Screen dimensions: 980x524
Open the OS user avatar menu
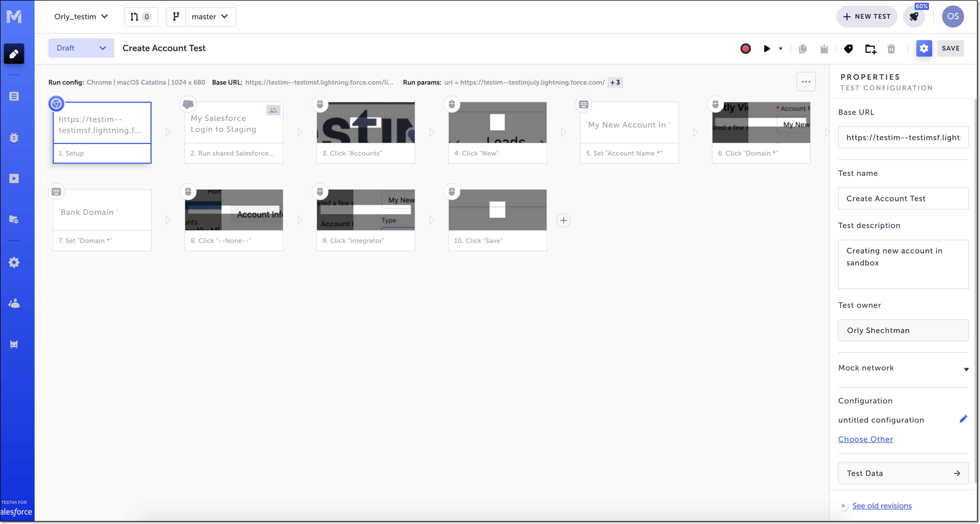953,16
